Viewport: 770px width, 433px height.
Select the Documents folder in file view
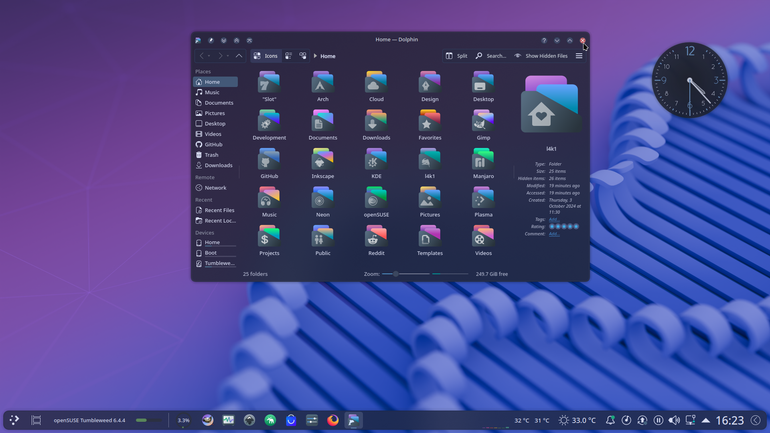pos(323,125)
